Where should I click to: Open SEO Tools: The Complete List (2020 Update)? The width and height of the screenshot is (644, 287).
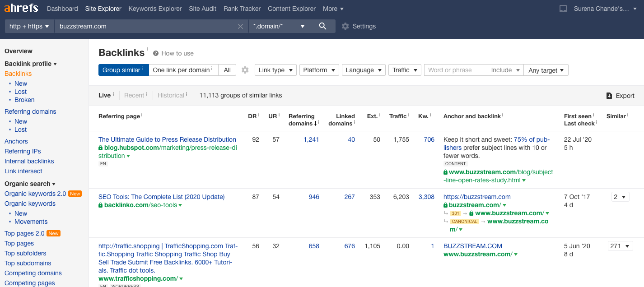point(161,197)
